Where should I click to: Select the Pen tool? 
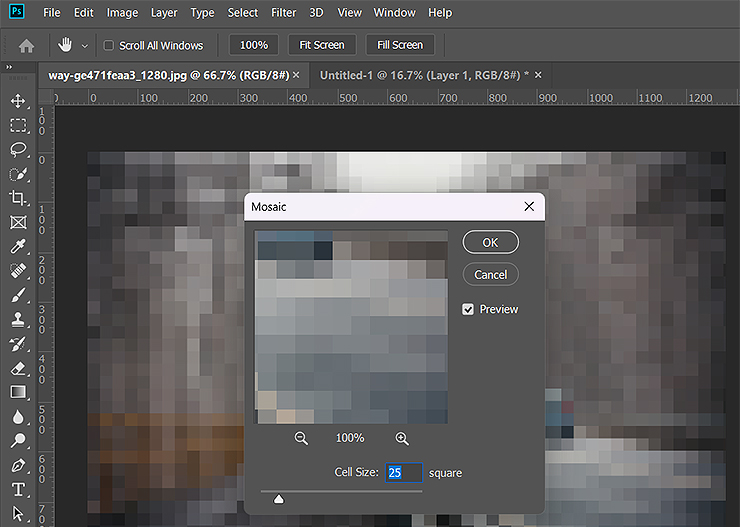(x=18, y=465)
